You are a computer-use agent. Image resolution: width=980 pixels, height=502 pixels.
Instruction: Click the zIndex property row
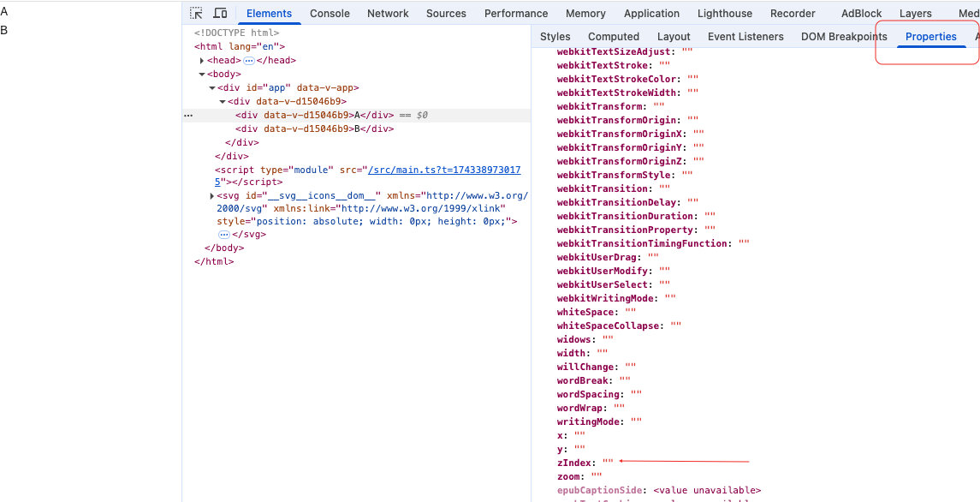585,463
